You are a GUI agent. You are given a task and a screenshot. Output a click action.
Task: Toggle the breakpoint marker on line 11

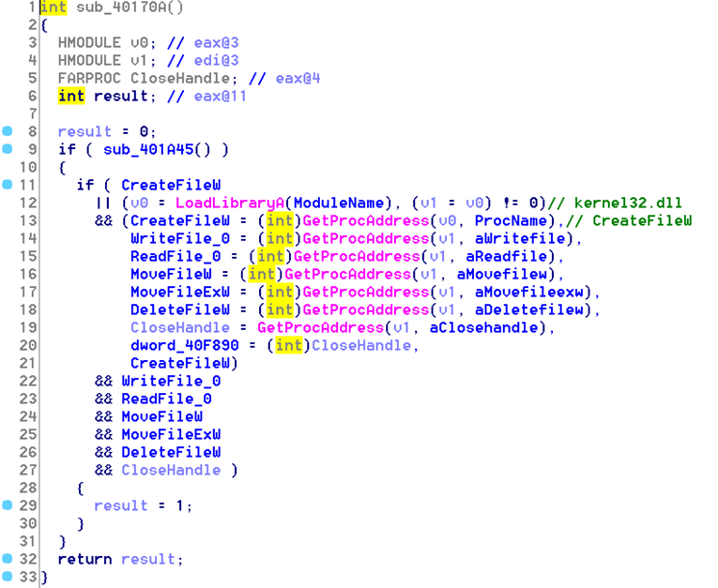pyautogui.click(x=8, y=185)
